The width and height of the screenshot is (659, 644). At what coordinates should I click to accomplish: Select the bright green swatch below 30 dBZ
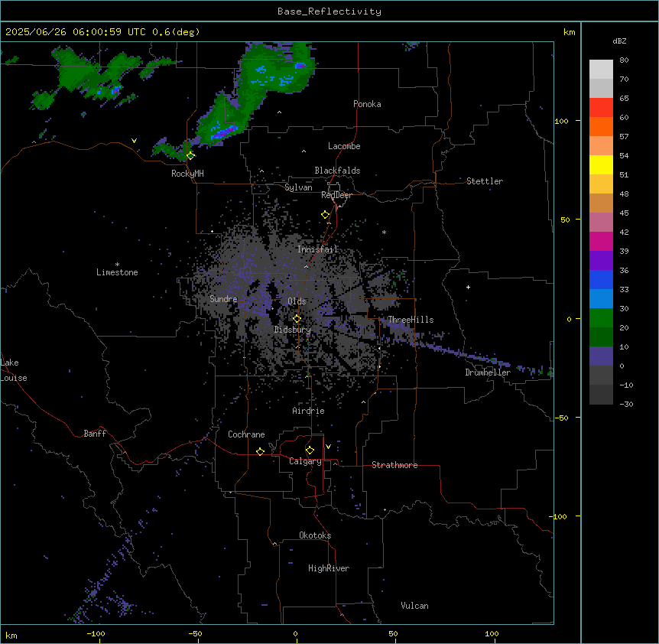[x=601, y=318]
